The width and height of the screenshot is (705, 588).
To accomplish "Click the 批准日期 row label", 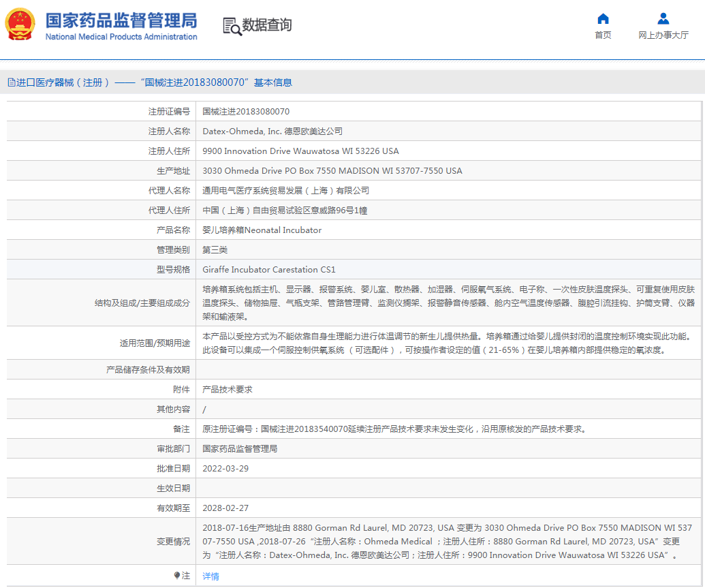I will 173,469.
